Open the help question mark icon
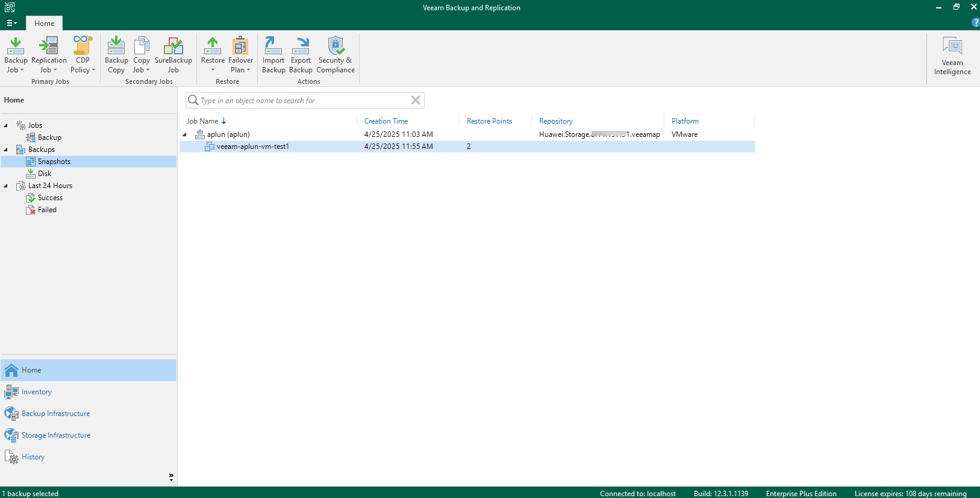This screenshot has width=980, height=498. (975, 22)
